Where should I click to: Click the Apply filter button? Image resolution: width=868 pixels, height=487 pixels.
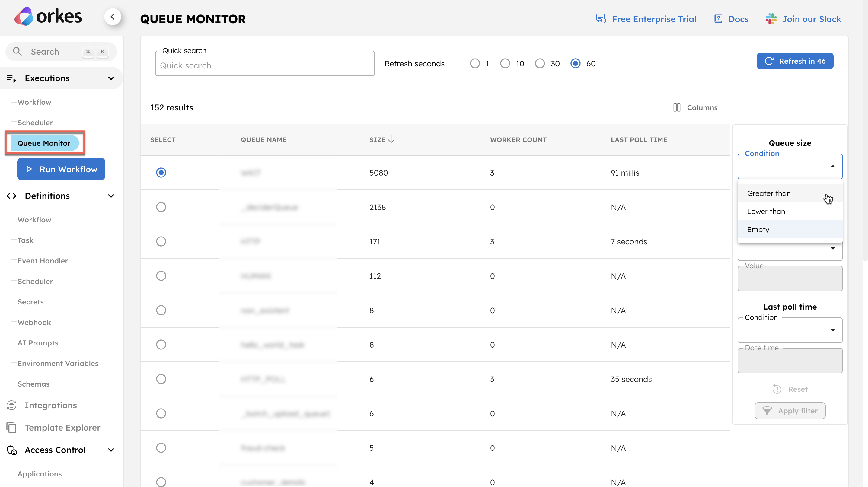coord(790,411)
